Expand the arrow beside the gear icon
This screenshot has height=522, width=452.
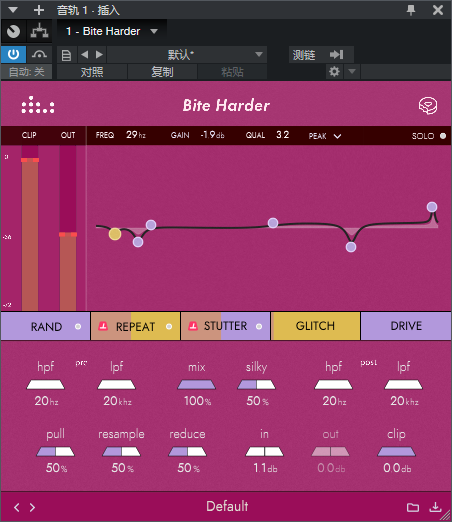pyautogui.click(x=352, y=71)
